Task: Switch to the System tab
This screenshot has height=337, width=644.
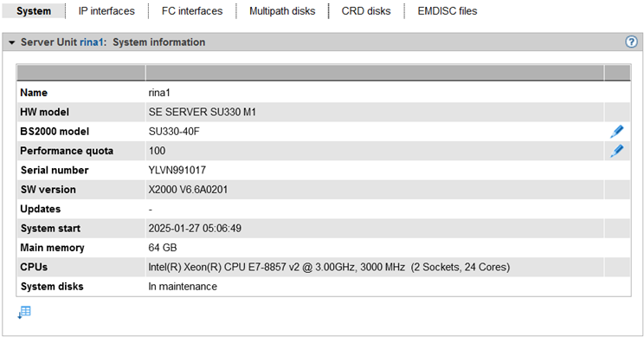Action: [x=34, y=11]
